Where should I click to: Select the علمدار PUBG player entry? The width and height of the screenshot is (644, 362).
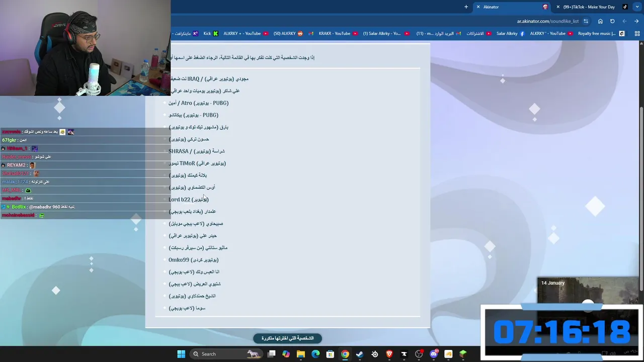point(192,212)
